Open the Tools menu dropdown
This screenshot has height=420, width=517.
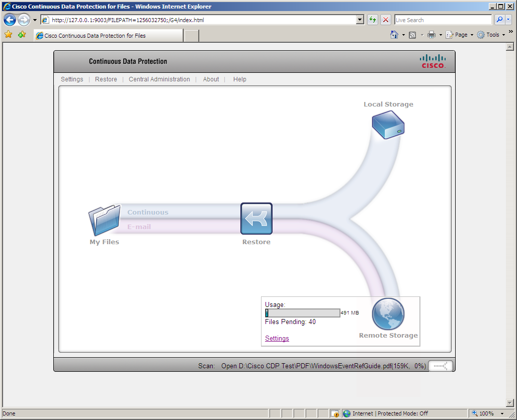click(491, 35)
